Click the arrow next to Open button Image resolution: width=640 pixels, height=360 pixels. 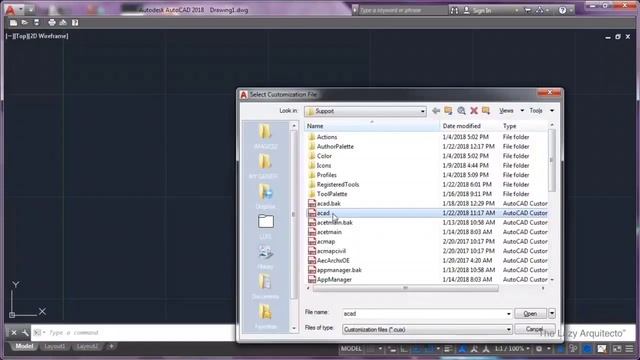click(x=552, y=313)
